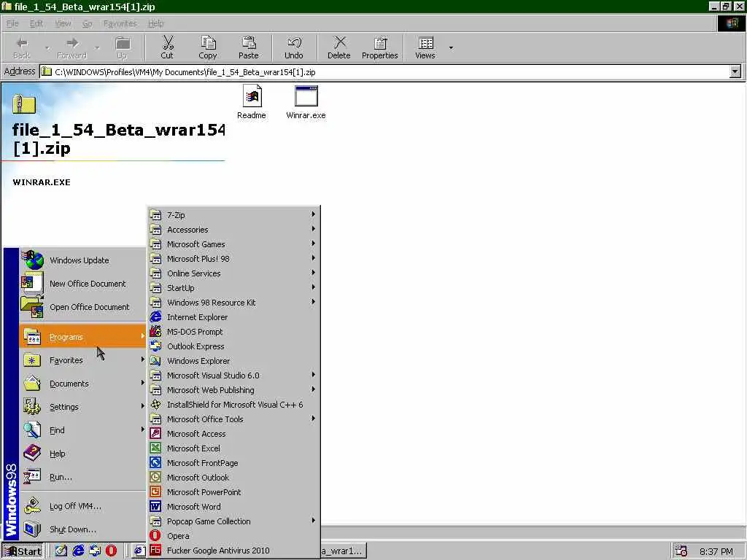Open the View menu
This screenshot has width=747, height=560.
click(63, 23)
